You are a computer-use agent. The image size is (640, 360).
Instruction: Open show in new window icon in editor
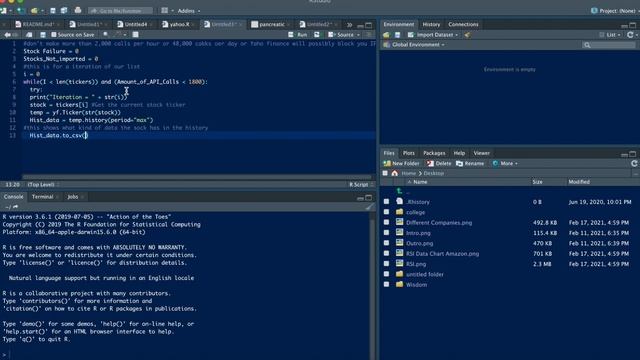[29, 35]
